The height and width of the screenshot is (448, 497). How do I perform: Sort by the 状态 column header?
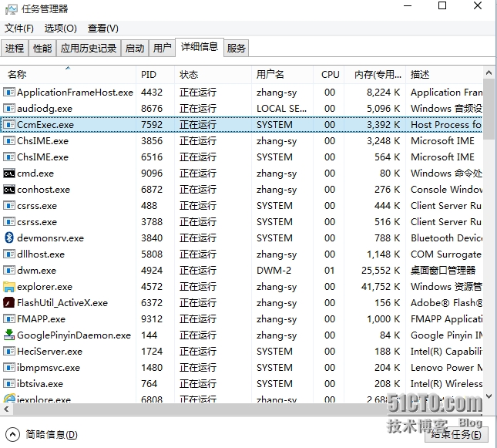(213, 75)
